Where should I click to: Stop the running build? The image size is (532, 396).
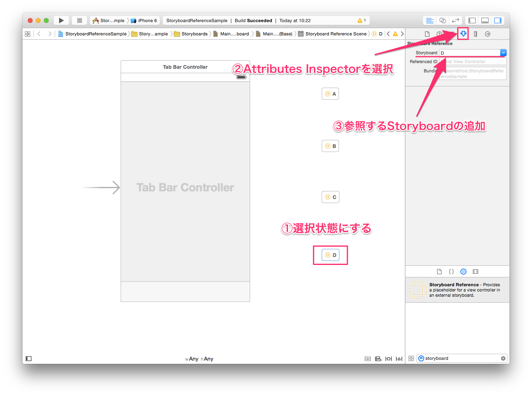point(80,21)
